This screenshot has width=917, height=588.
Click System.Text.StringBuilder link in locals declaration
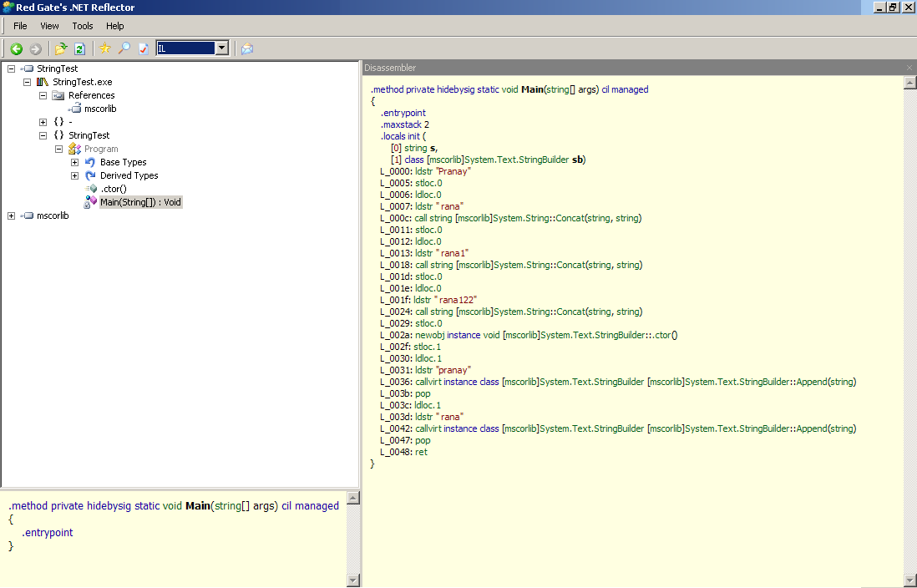pos(517,160)
